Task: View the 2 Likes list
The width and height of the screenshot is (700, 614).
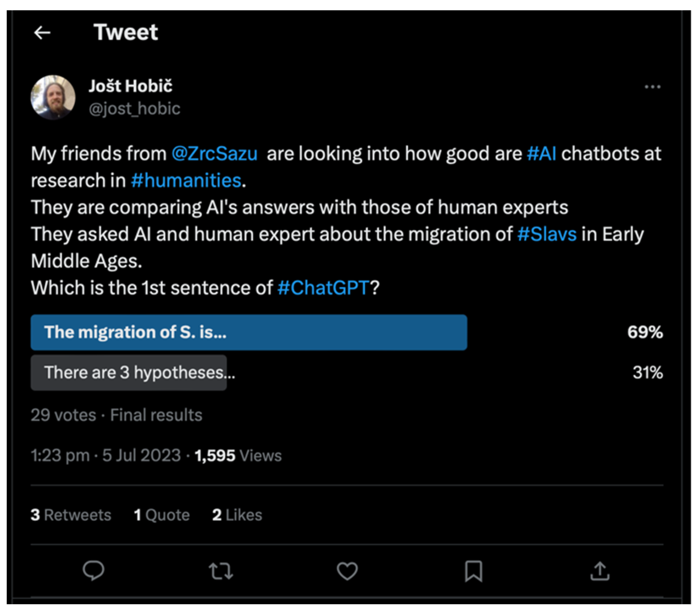Action: 237,515
